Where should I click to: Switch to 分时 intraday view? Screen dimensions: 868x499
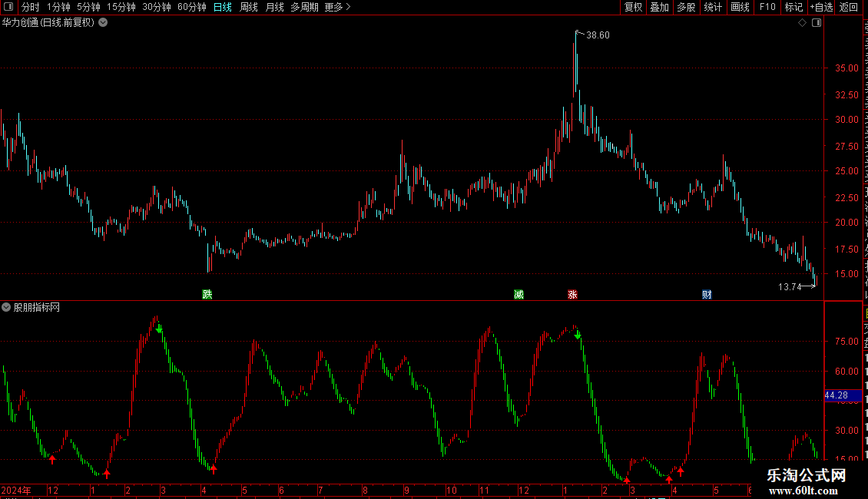pyautogui.click(x=31, y=7)
